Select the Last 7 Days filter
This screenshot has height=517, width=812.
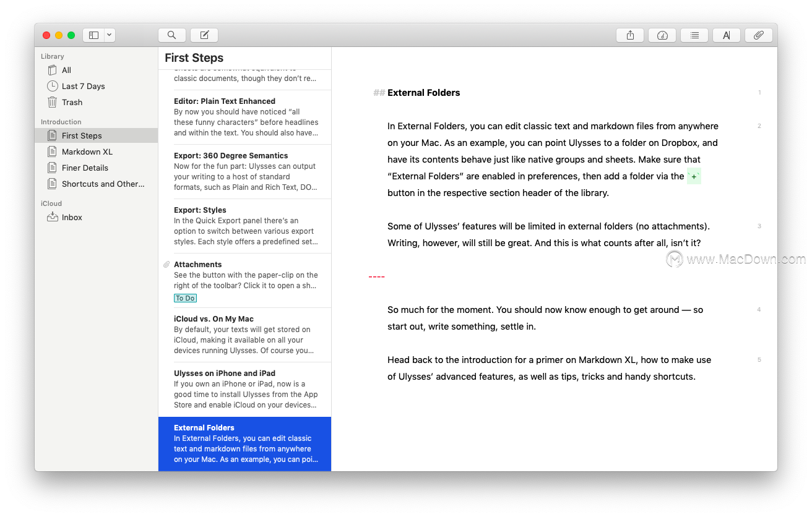pyautogui.click(x=96, y=86)
